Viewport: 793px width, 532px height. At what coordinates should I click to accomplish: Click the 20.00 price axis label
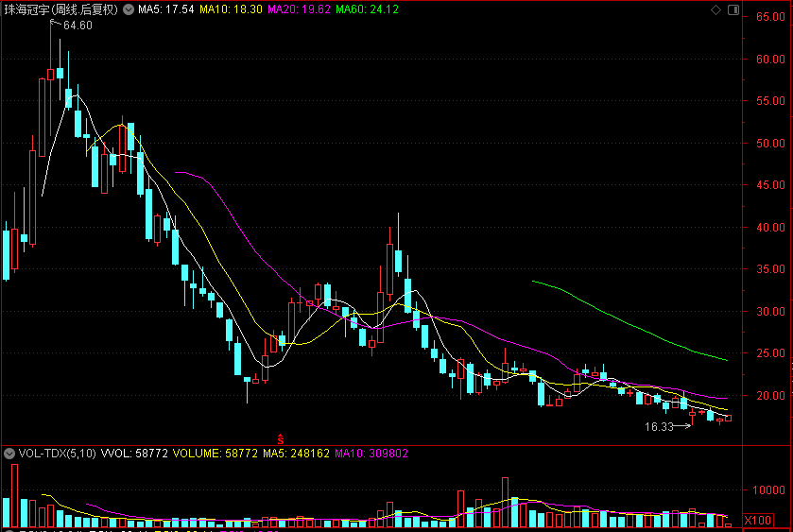click(x=770, y=396)
